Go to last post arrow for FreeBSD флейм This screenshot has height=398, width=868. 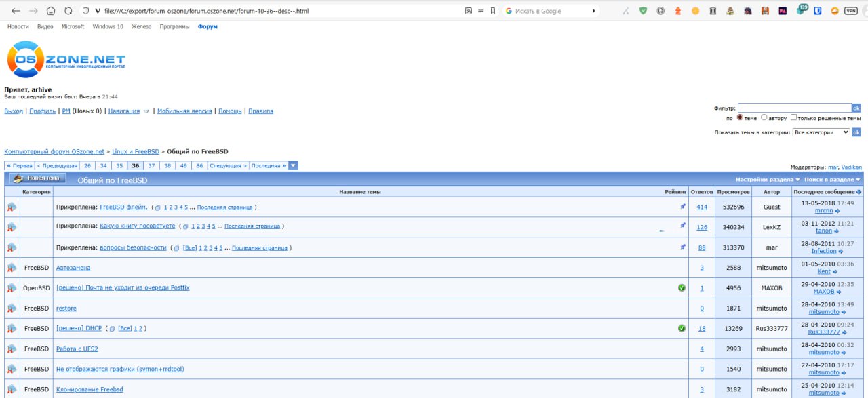coord(837,211)
